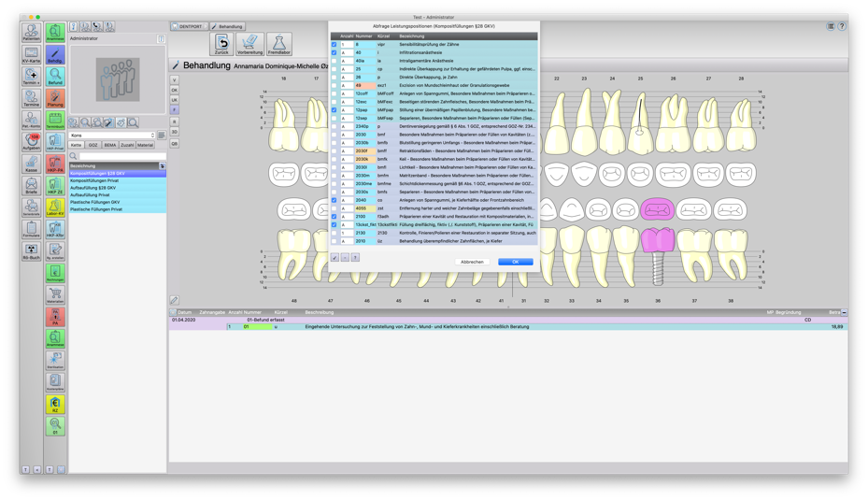Image resolution: width=868 pixels, height=500 pixels.
Task: Select the Material tab
Action: [x=145, y=145]
